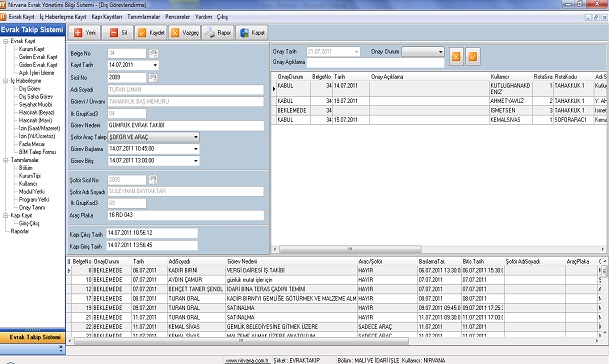Click lookup icon next to Şoför Sicil No
Viewport: 609px width, 364px height.
click(x=153, y=179)
